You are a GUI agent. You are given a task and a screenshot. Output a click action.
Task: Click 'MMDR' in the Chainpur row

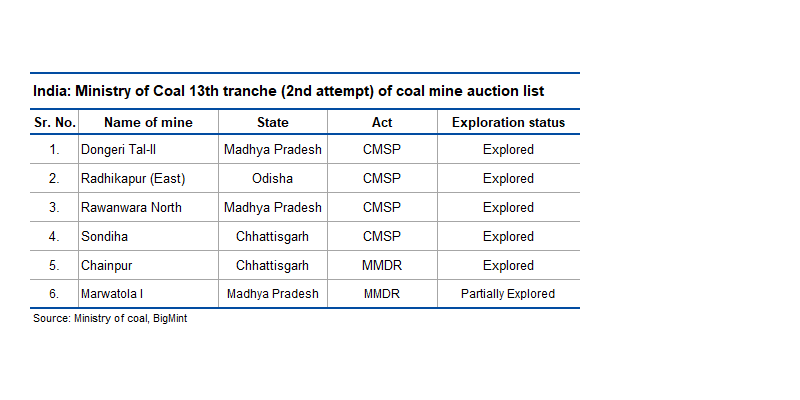pos(381,266)
